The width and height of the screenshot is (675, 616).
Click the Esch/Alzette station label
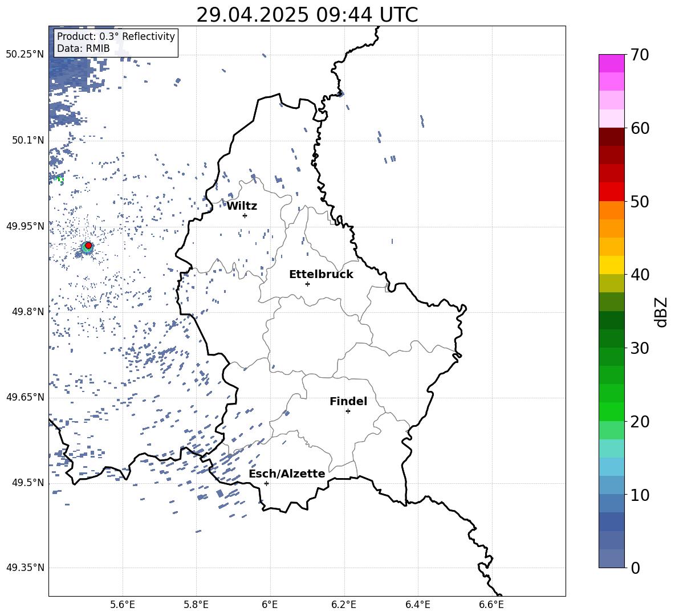click(x=287, y=474)
